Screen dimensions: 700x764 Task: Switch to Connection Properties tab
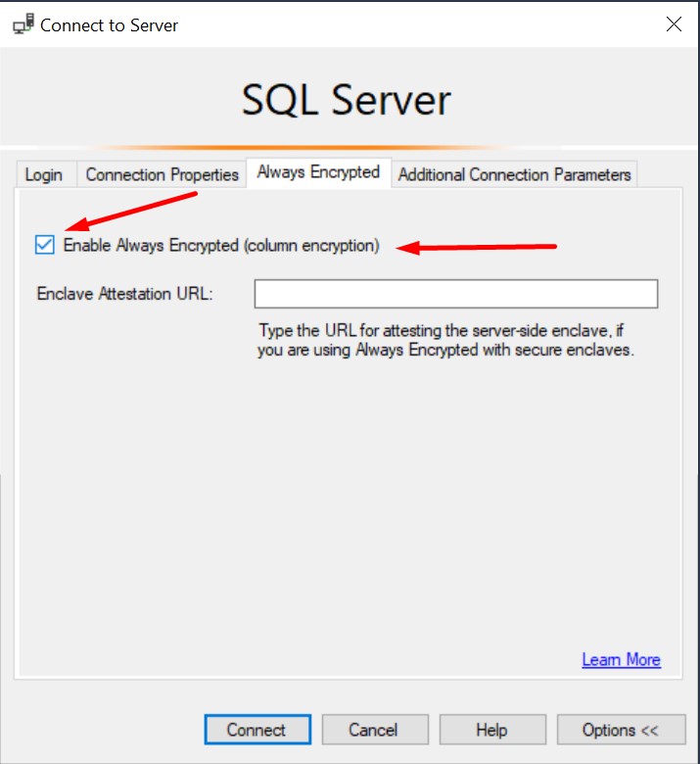point(162,174)
